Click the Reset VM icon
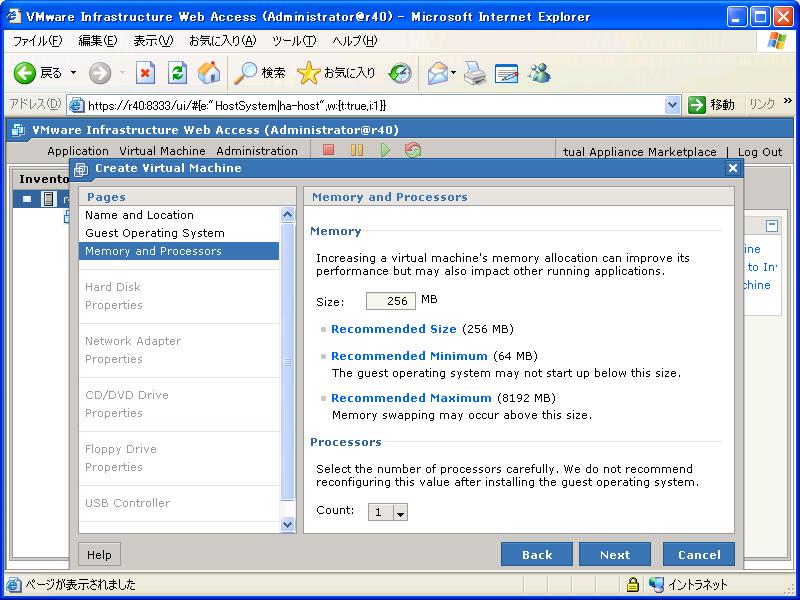The image size is (800, 600). click(412, 150)
